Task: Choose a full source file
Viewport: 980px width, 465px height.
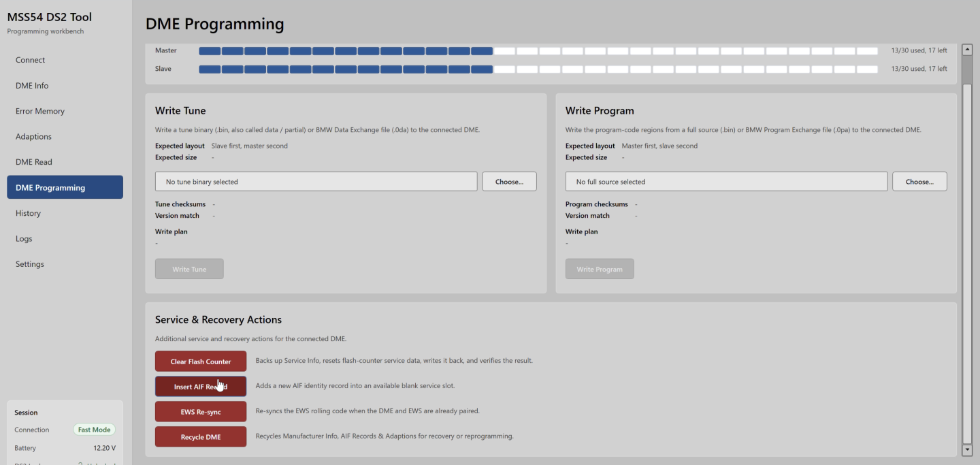Action: coord(919,182)
